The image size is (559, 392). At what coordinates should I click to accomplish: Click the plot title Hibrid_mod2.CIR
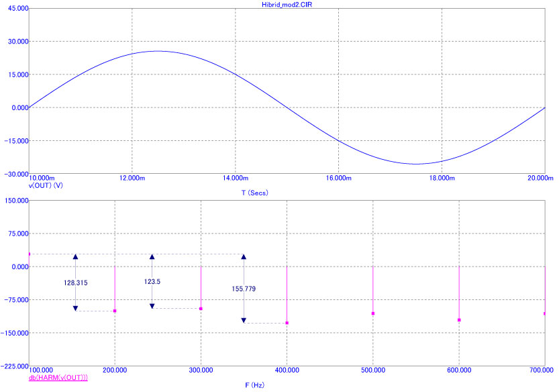287,5
